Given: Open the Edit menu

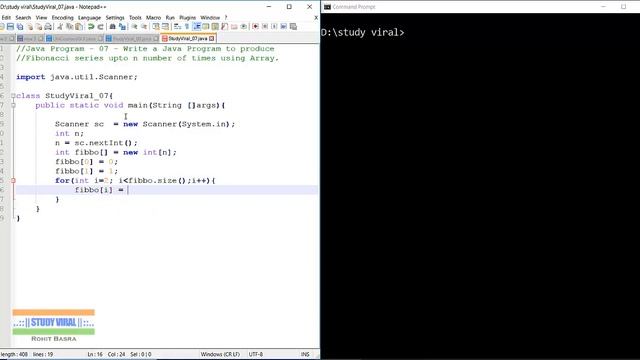Looking at the screenshot, I should point(6,18).
